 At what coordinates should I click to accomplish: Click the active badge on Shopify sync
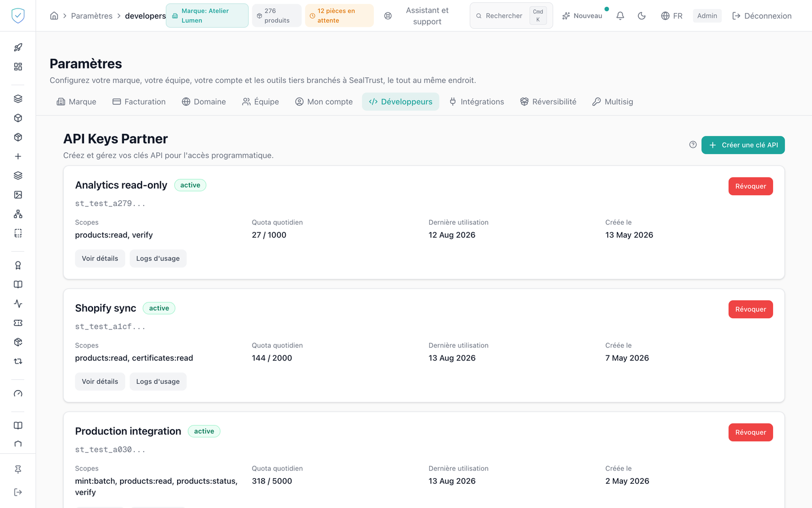pyautogui.click(x=159, y=308)
